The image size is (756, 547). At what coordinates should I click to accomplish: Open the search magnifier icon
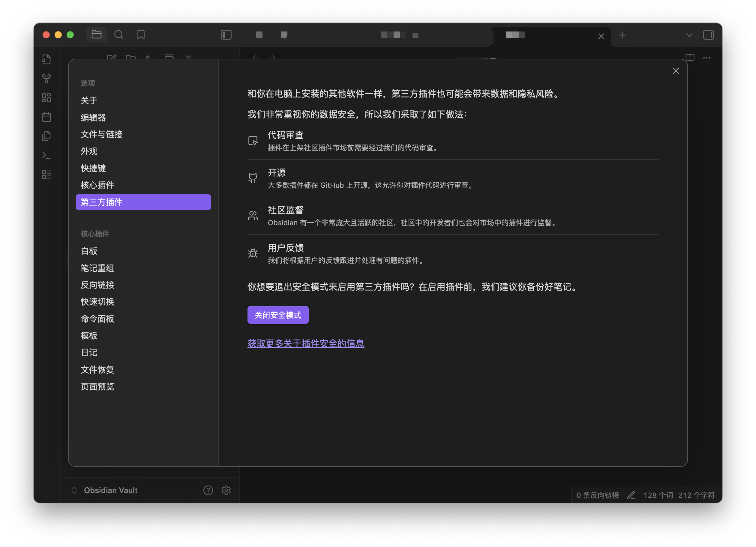(119, 35)
